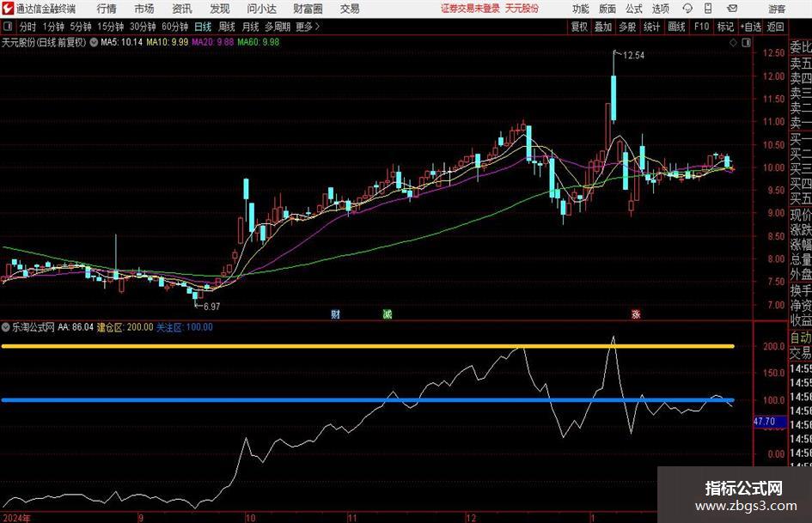Click the 游客 guest account label
Screen dimensions: 812x523
pos(777,9)
